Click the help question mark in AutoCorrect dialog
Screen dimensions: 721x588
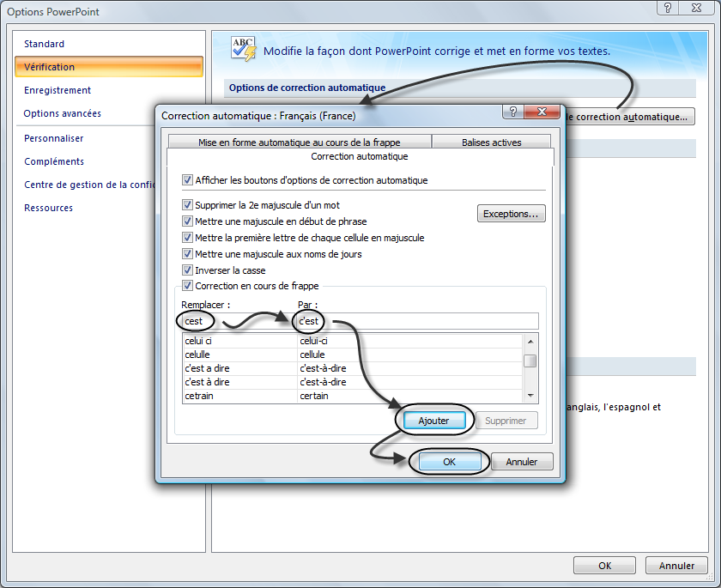(x=512, y=112)
